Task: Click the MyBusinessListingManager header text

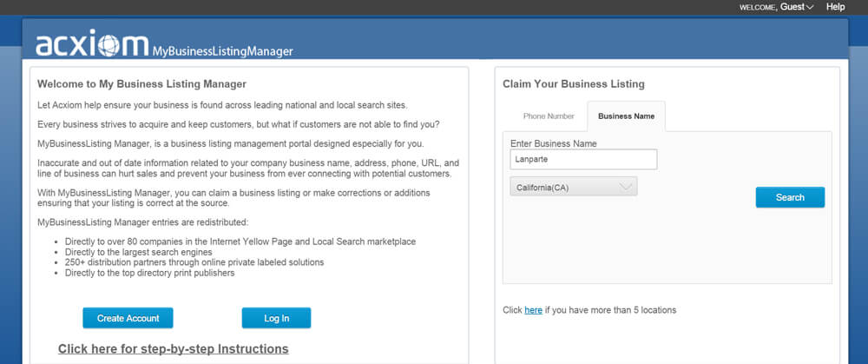Action: [x=222, y=51]
